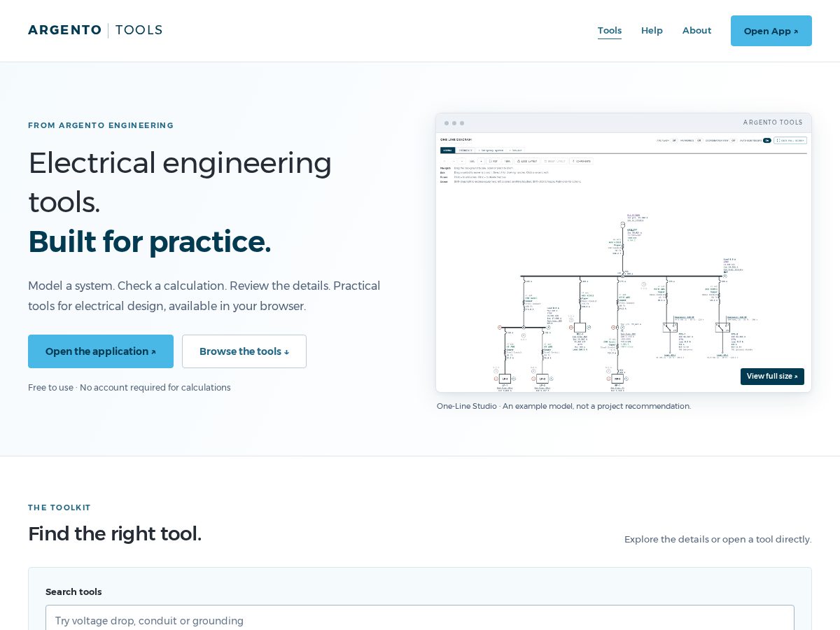Click the "FROM ARGENTO ENGINEERING" label
Screen dimensions: 840x630
pyautogui.click(x=101, y=125)
